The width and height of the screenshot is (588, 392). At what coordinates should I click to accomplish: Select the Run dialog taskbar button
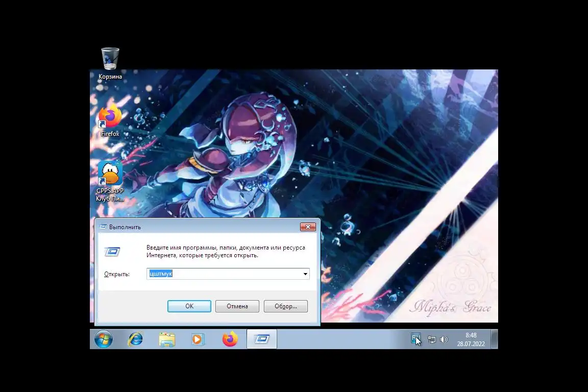262,339
